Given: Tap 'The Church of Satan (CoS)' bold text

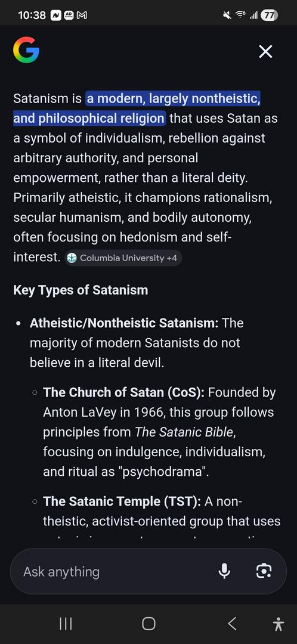Looking at the screenshot, I should 123,392.
